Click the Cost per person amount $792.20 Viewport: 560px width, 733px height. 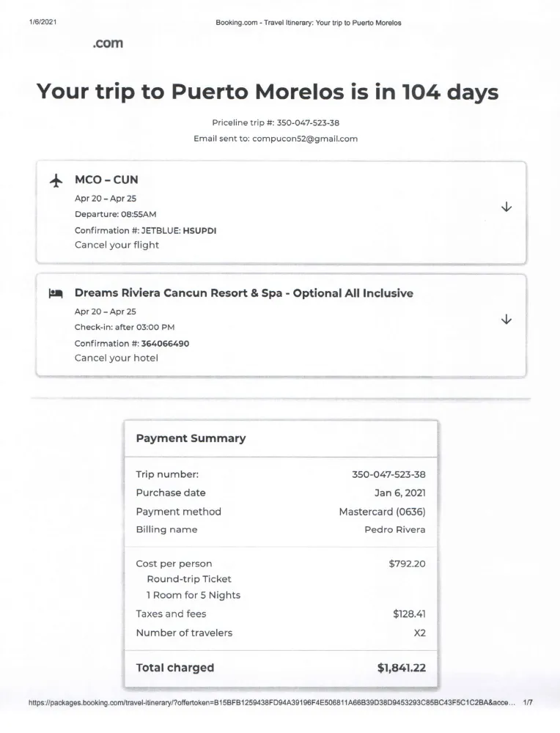[407, 564]
